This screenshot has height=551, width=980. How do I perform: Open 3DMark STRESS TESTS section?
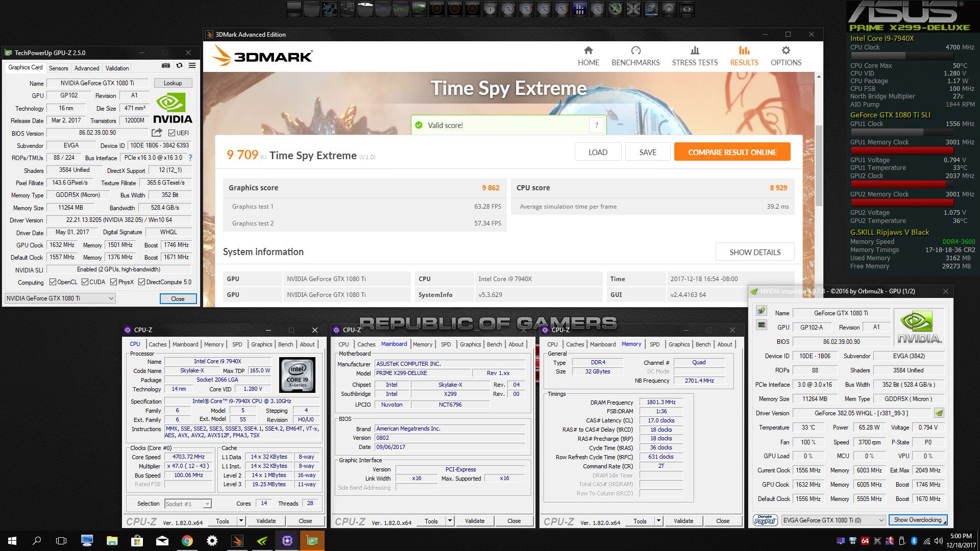point(695,56)
